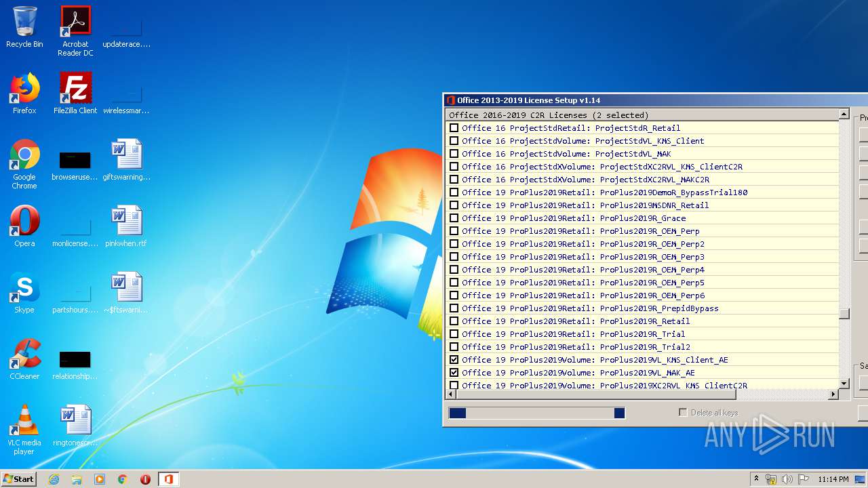Select the wirelessmar desktop file
The image size is (868, 488).
pyautogui.click(x=126, y=98)
